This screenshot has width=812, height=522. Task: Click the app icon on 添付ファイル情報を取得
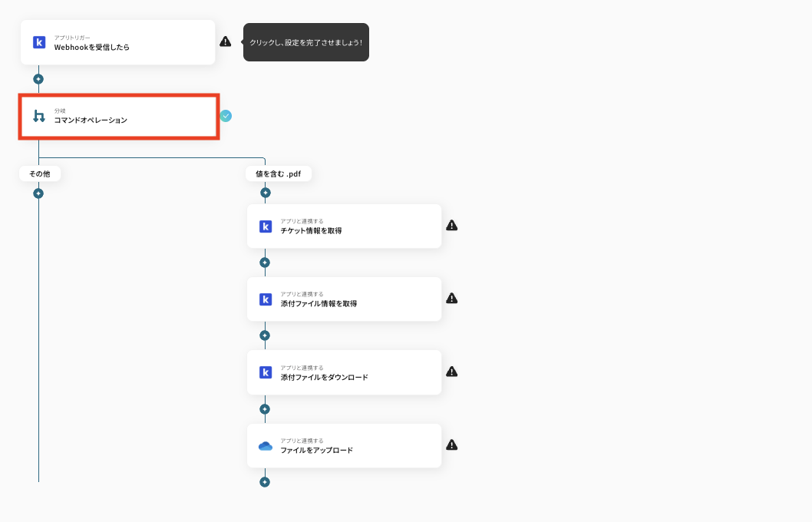pyautogui.click(x=266, y=299)
